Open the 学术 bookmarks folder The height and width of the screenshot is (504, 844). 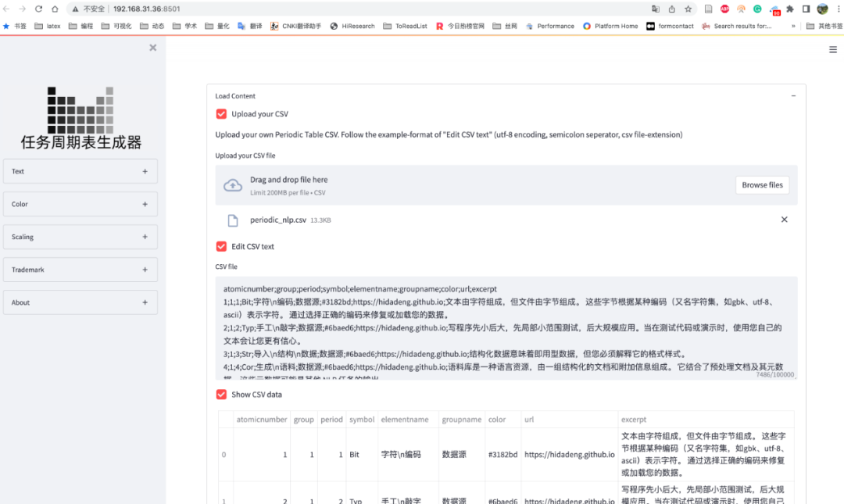[x=185, y=26]
